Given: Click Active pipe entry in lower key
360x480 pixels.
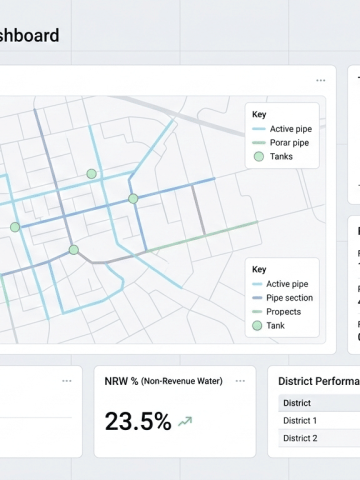Looking at the screenshot, I should tap(280, 284).
